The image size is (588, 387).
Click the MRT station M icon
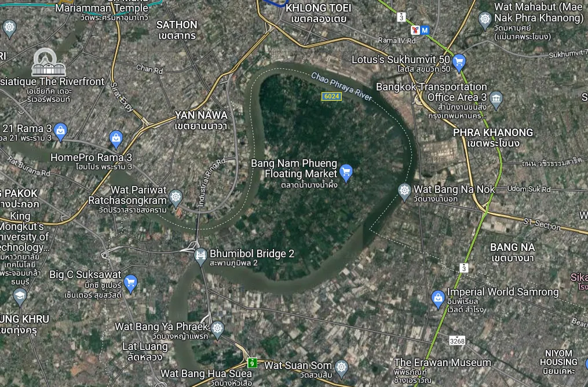(425, 30)
